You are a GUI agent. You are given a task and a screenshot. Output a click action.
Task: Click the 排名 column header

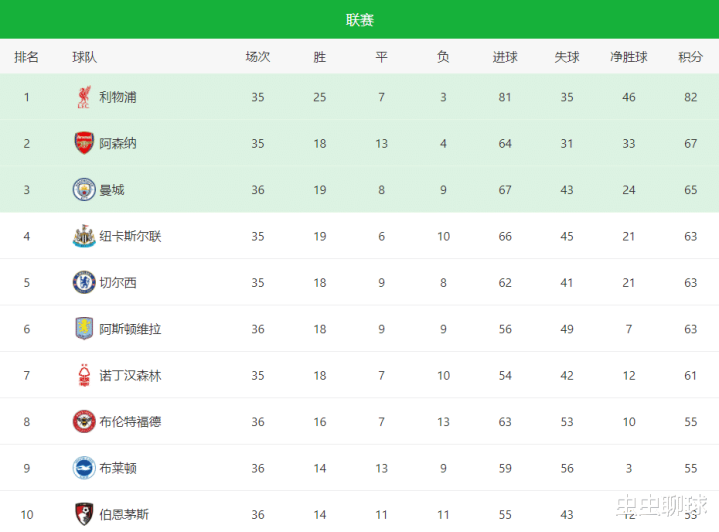[x=27, y=57]
